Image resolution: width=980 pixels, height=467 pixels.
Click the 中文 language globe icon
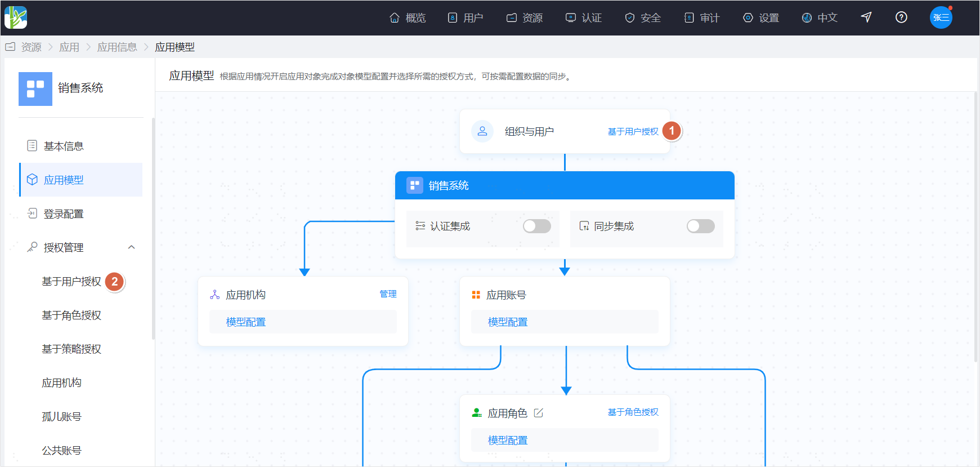(x=807, y=17)
